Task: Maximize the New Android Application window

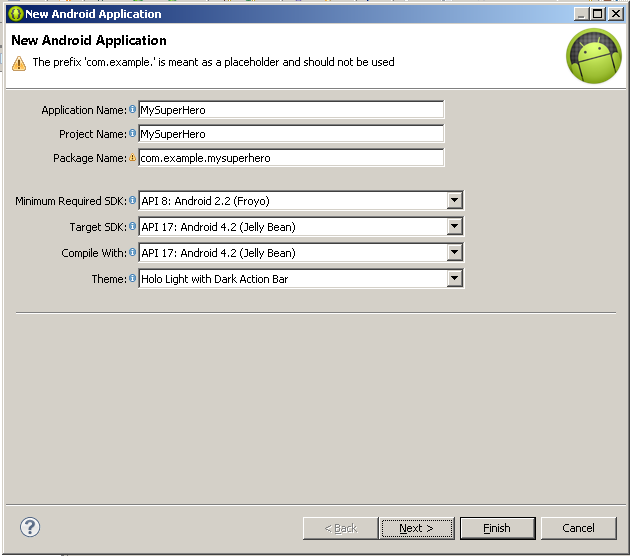Action: pyautogui.click(x=598, y=14)
